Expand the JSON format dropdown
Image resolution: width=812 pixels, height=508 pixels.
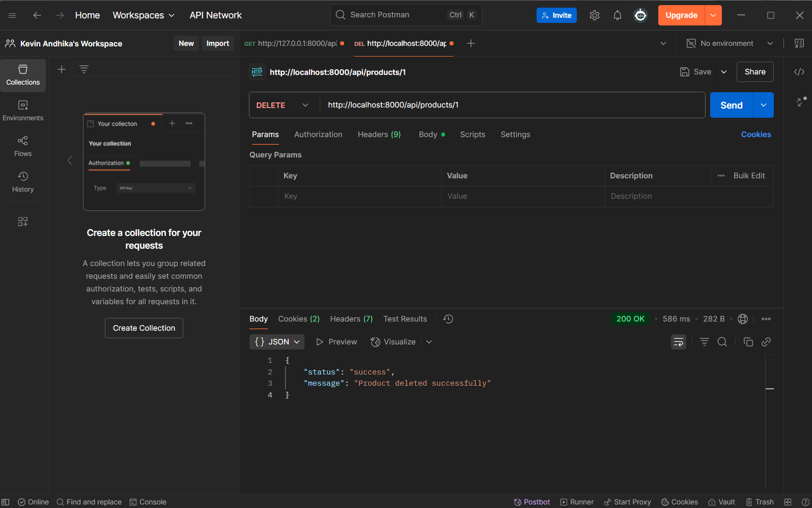(277, 342)
